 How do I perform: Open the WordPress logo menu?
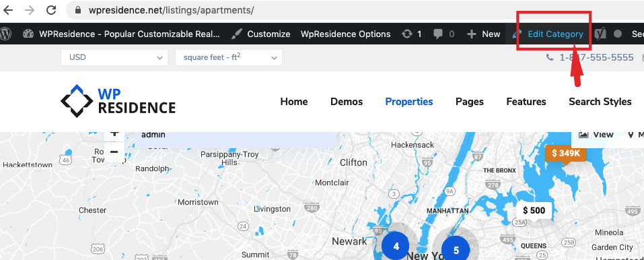(6, 34)
